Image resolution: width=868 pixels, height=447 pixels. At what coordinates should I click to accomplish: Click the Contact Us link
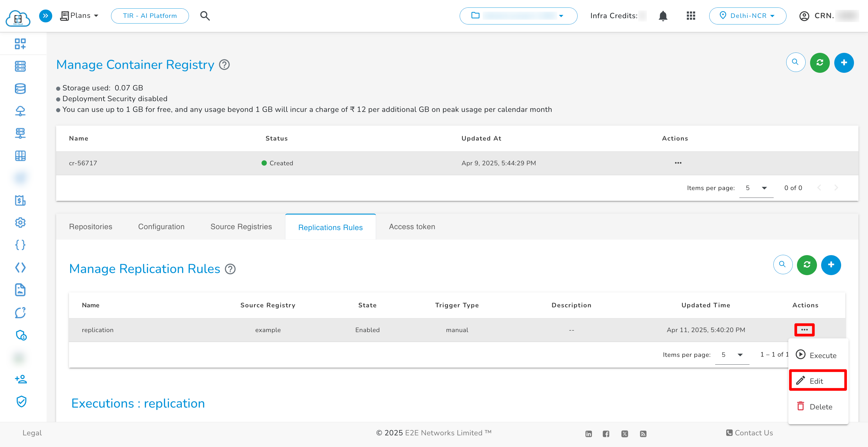point(753,433)
